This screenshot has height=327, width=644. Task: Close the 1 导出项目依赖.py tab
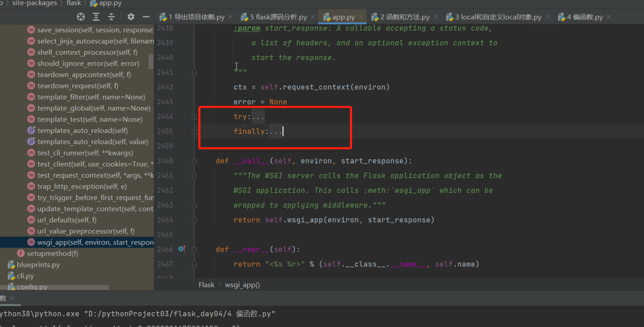pyautogui.click(x=231, y=17)
